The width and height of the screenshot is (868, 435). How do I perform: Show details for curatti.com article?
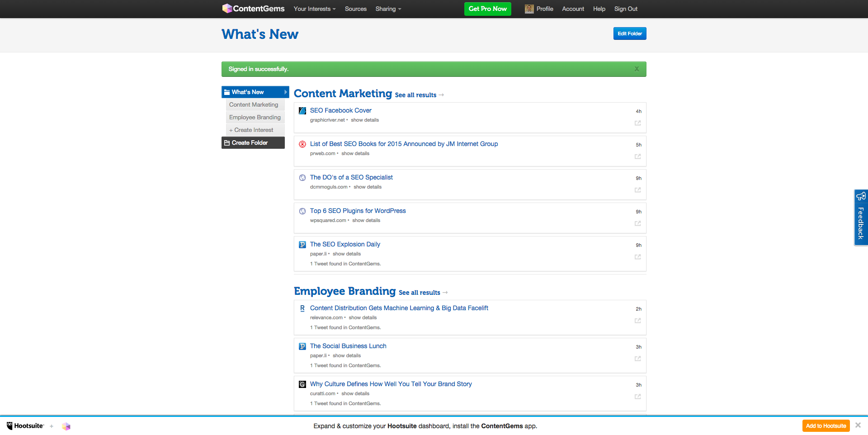(355, 393)
